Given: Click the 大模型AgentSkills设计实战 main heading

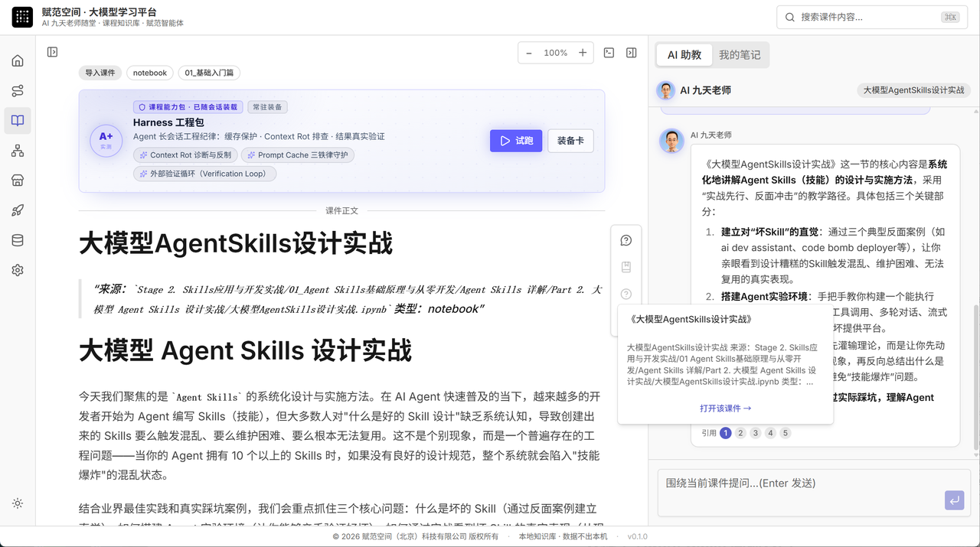Looking at the screenshot, I should click(236, 243).
